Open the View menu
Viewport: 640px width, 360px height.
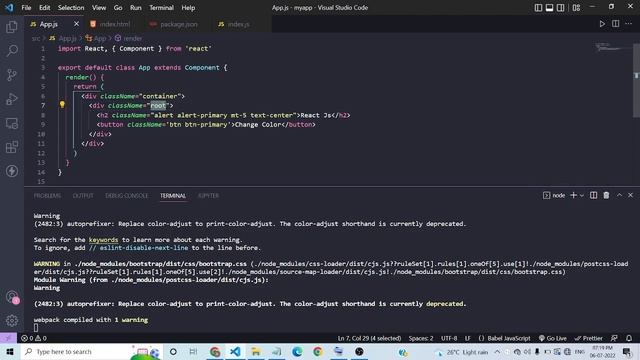pyautogui.click(x=99, y=7)
